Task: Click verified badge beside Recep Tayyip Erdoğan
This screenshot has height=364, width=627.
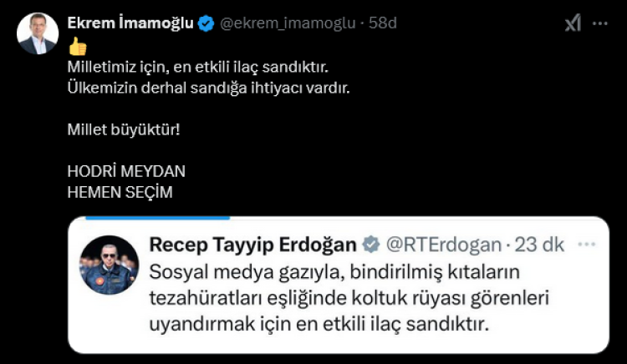Action: [x=370, y=245]
